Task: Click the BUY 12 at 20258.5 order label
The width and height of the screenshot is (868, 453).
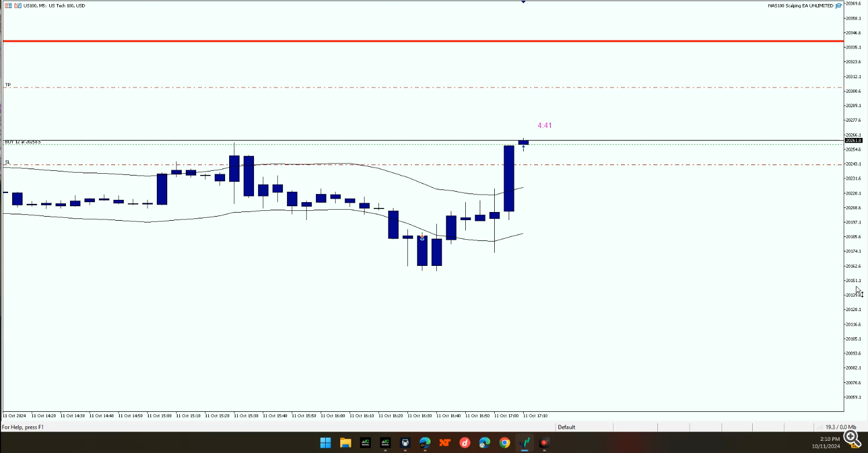Action: (23, 142)
